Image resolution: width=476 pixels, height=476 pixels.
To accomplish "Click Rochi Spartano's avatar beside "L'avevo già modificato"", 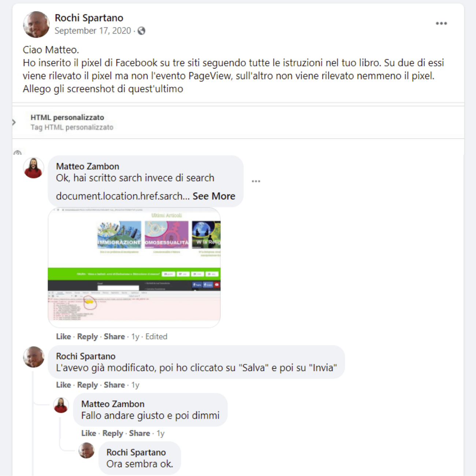I will point(34,357).
